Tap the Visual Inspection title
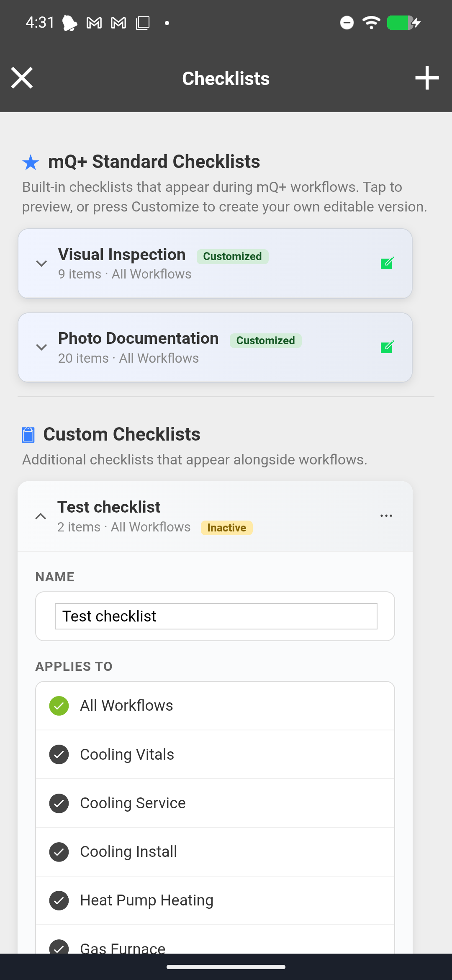Viewport: 452px width, 980px height. pos(122,254)
